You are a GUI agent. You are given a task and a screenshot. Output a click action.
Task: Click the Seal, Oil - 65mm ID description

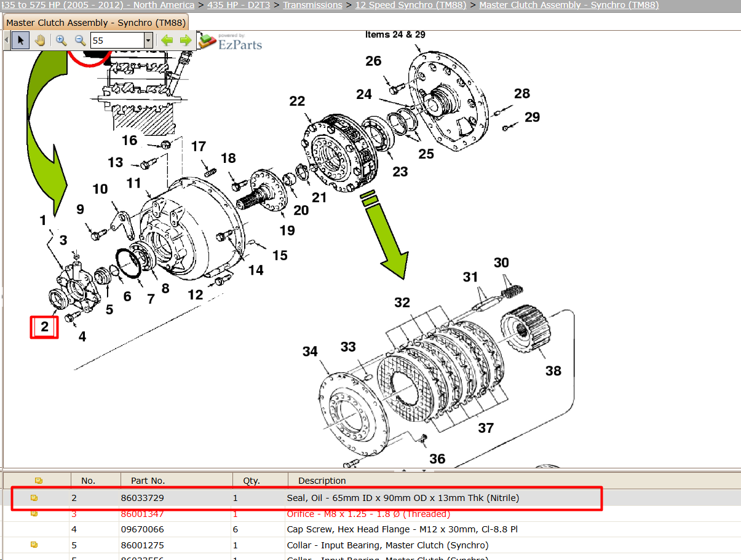403,498
